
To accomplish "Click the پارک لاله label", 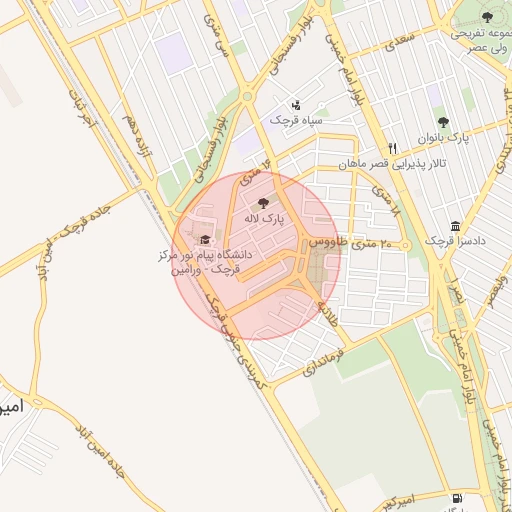I will click(x=264, y=219).
